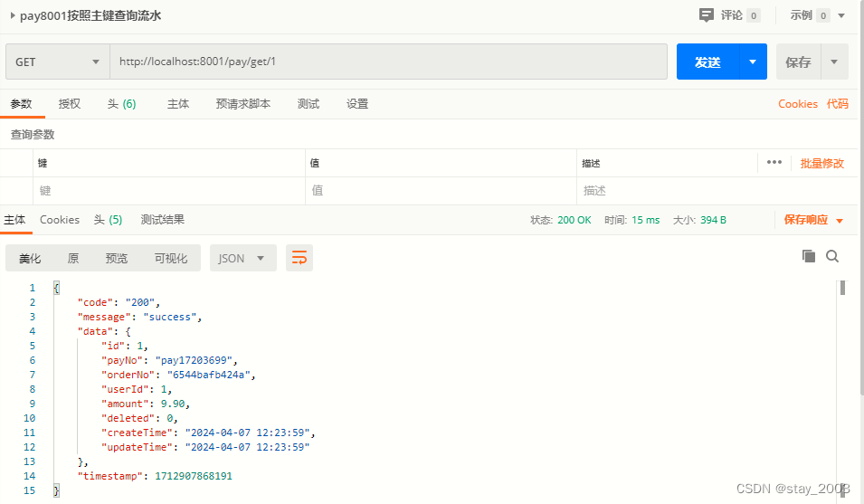Click the 键 key input cell

pos(168,191)
